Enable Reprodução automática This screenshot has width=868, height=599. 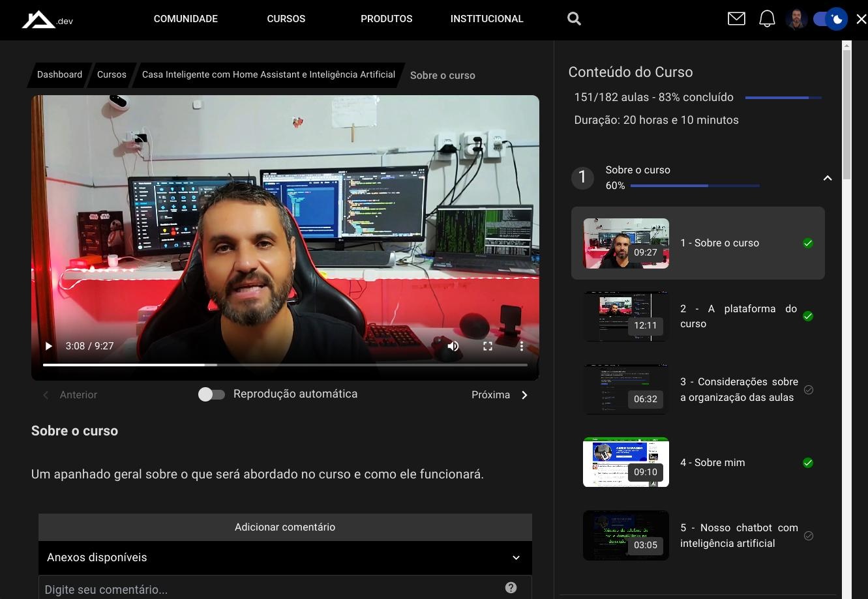[211, 394]
